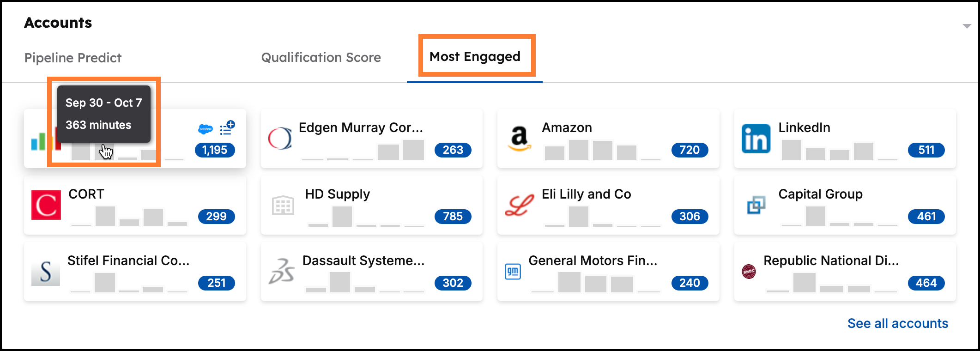This screenshot has width=980, height=351.
Task: Select the Most Engaged tab
Action: [475, 56]
